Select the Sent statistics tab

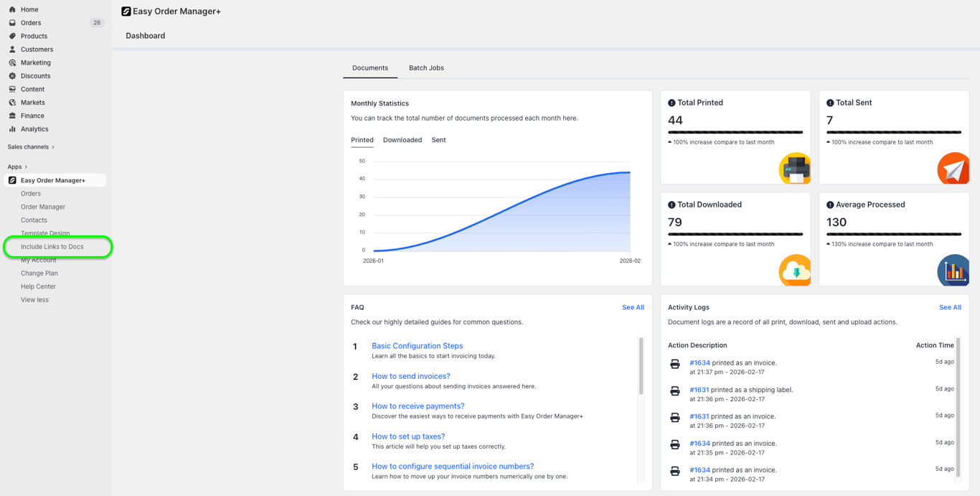[438, 140]
